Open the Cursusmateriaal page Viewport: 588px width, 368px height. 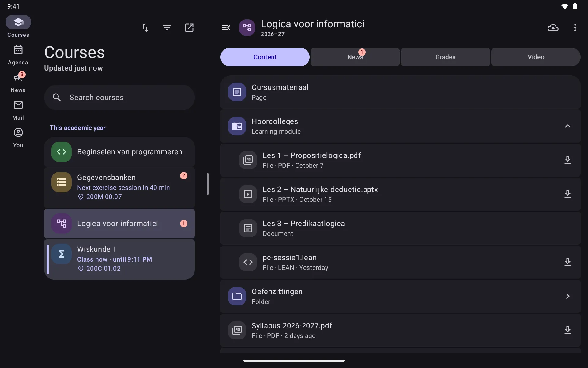[x=400, y=92]
